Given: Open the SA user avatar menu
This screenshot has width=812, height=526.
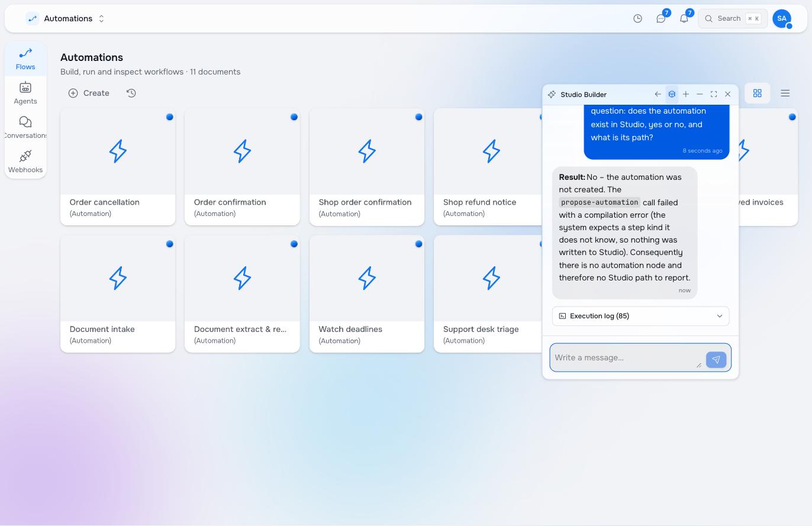Looking at the screenshot, I should (782, 19).
